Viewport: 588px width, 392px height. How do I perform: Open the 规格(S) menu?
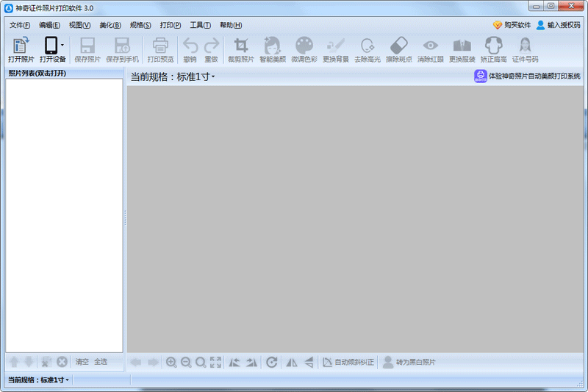click(140, 25)
